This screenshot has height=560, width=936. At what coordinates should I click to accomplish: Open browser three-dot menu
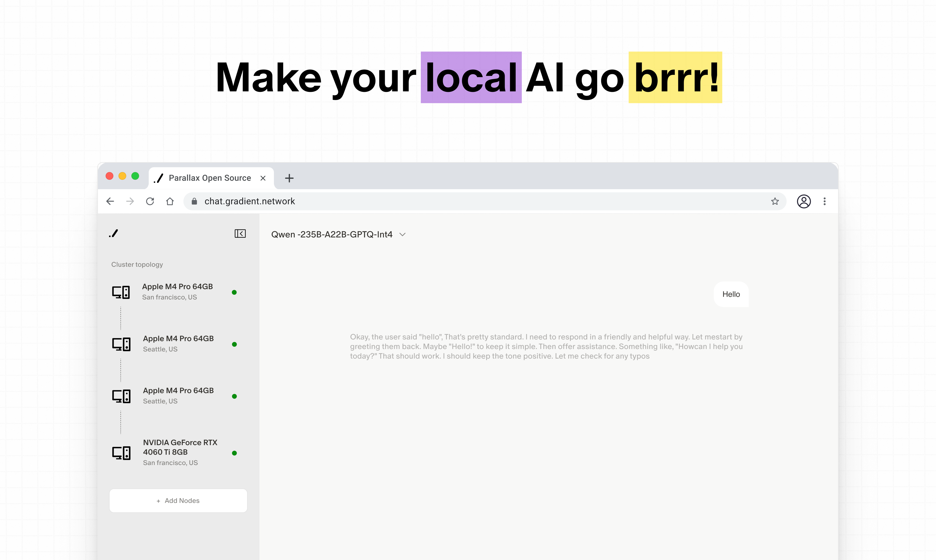pyautogui.click(x=825, y=201)
